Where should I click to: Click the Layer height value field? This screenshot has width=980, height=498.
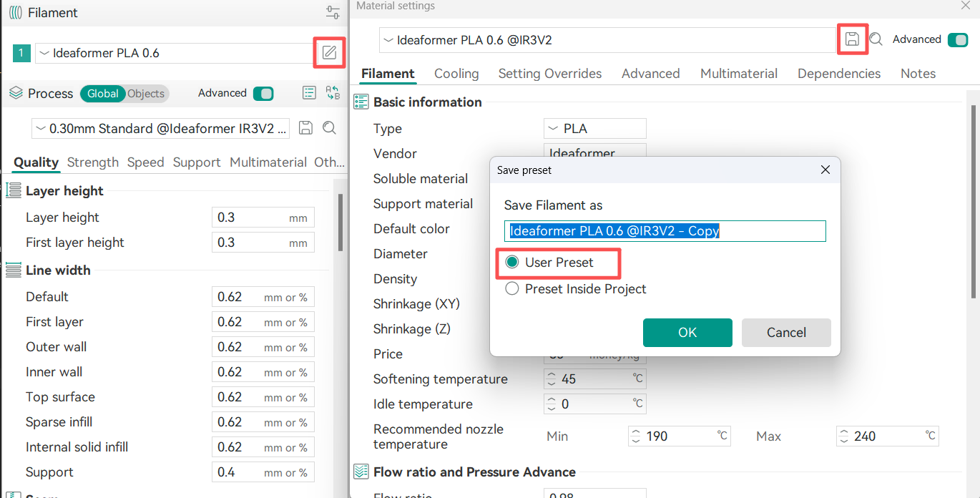263,218
